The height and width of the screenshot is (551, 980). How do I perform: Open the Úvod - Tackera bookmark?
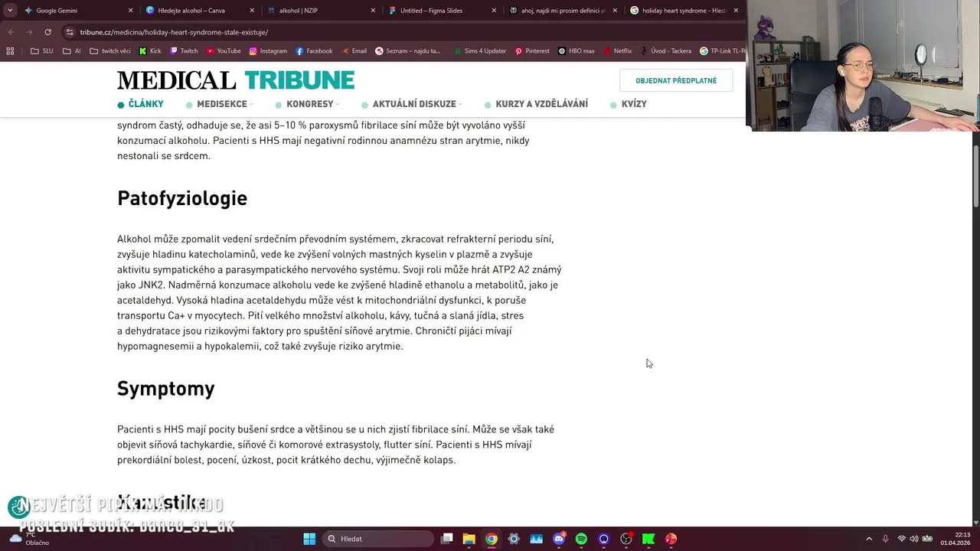coord(666,51)
